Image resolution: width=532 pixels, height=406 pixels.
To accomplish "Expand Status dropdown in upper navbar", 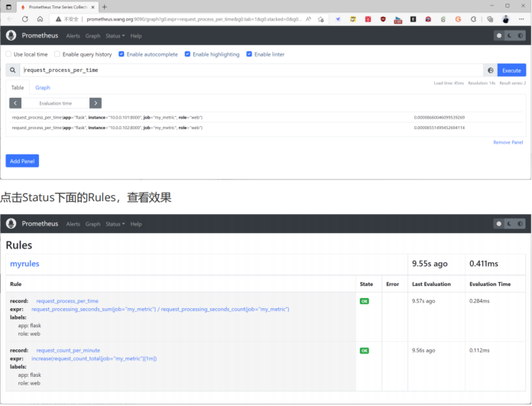I will pyautogui.click(x=115, y=36).
